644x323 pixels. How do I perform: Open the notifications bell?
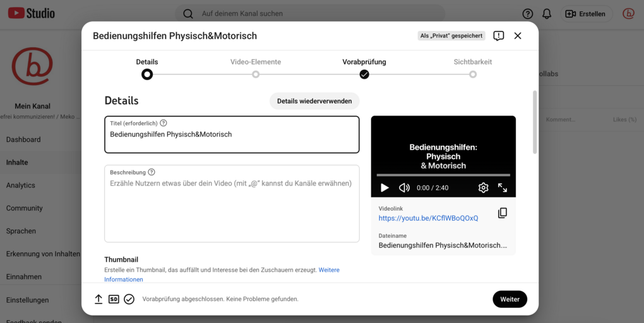point(547,14)
